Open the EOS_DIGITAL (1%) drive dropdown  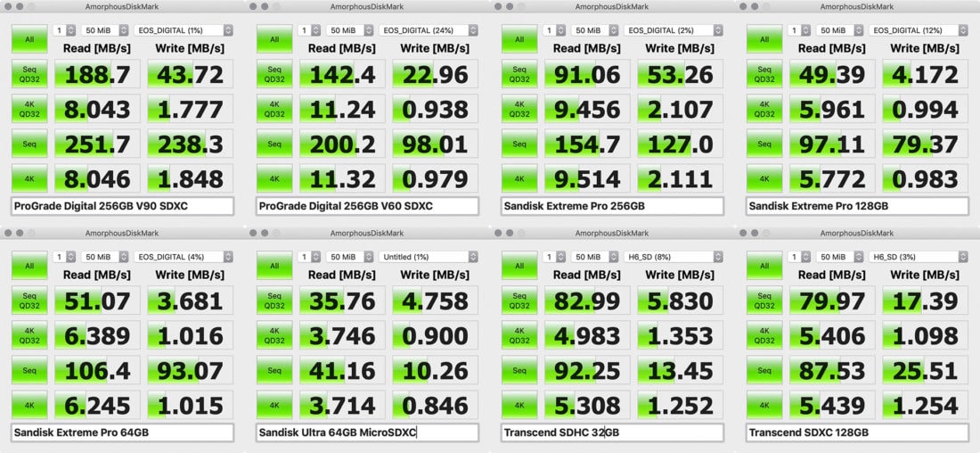coord(184,30)
